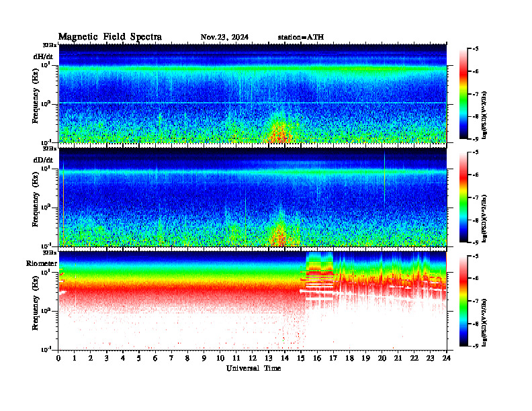
Task: Click hour tick label "14" on time axis
Action: click(x=285, y=358)
